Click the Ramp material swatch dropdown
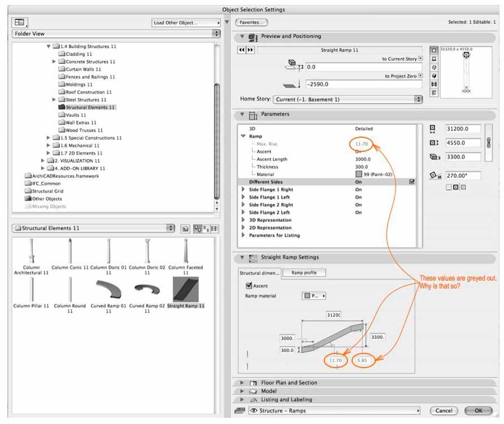Image resolution: width=504 pixels, height=424 pixels. 314,295
